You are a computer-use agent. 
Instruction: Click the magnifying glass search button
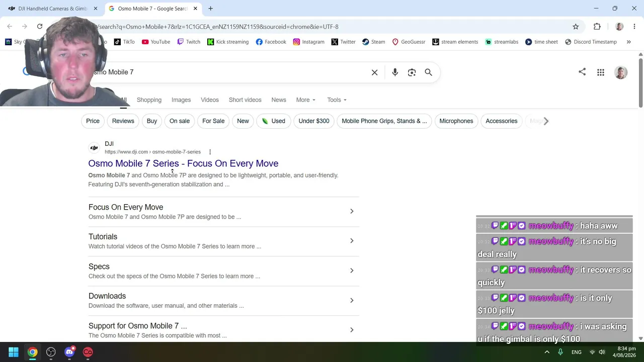click(428, 72)
